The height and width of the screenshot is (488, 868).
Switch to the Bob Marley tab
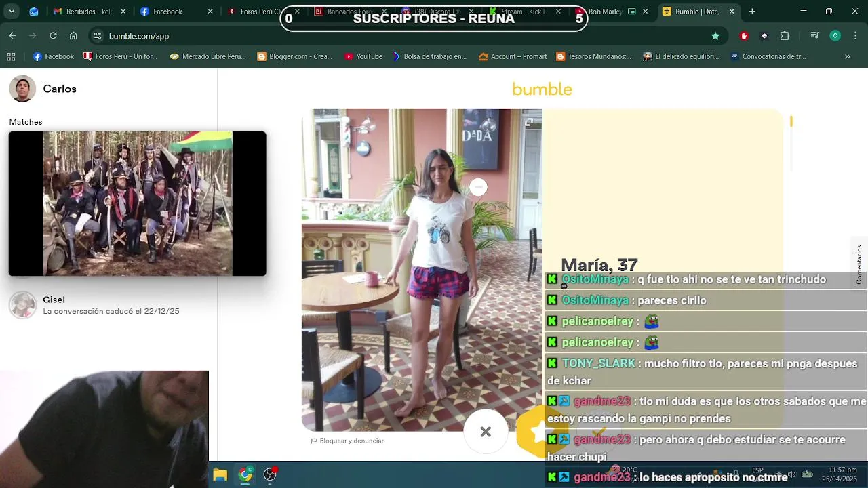pos(614,12)
